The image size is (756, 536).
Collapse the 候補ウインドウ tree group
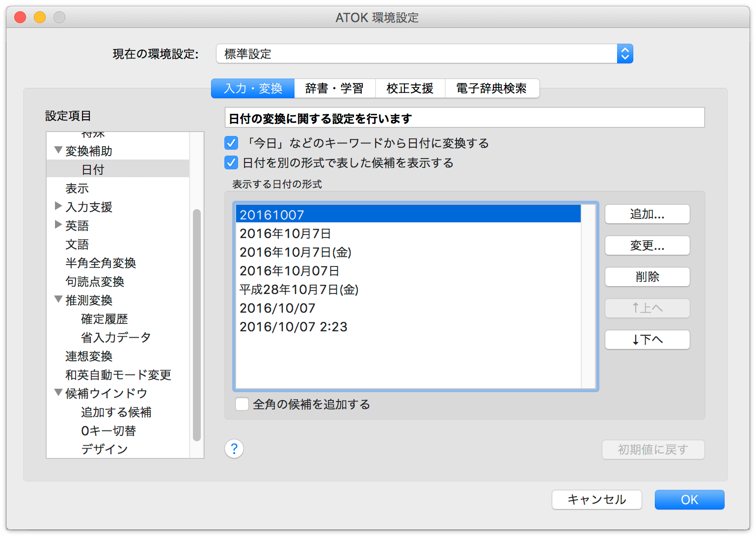[58, 393]
